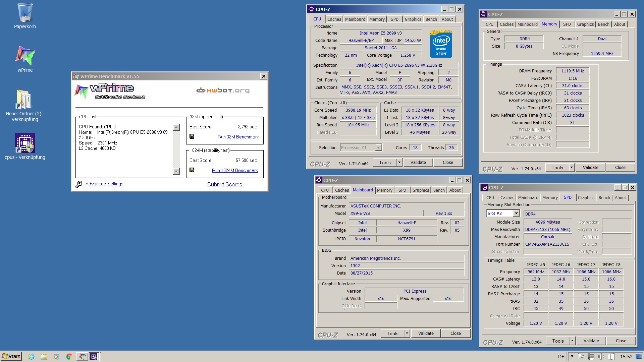This screenshot has width=644, height=362.
Task: Switch to CPU-Z via its taskbar button
Action: tap(93, 357)
